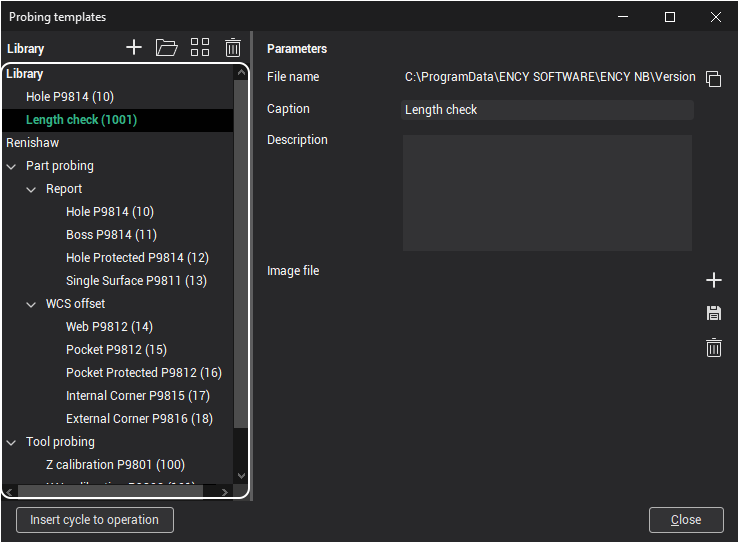Click the grid view icon in Library toolbar

[x=200, y=47]
